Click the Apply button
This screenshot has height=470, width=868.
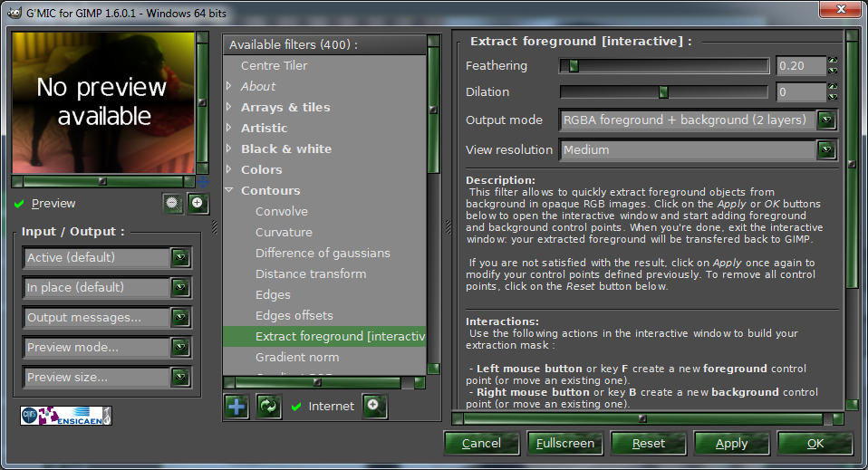[732, 444]
